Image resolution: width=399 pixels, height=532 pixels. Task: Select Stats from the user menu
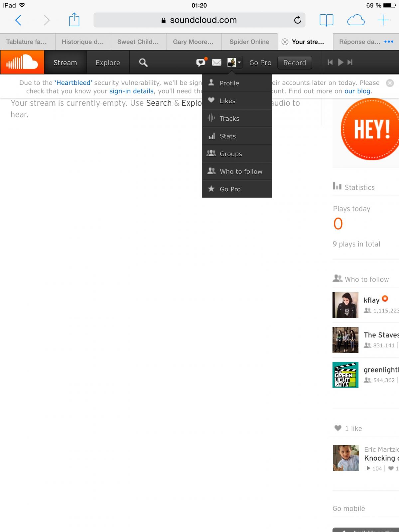(237, 136)
